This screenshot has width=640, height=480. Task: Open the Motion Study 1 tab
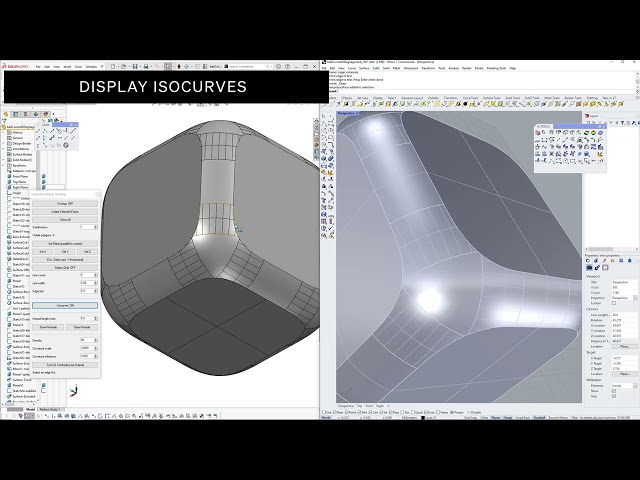coord(51,409)
